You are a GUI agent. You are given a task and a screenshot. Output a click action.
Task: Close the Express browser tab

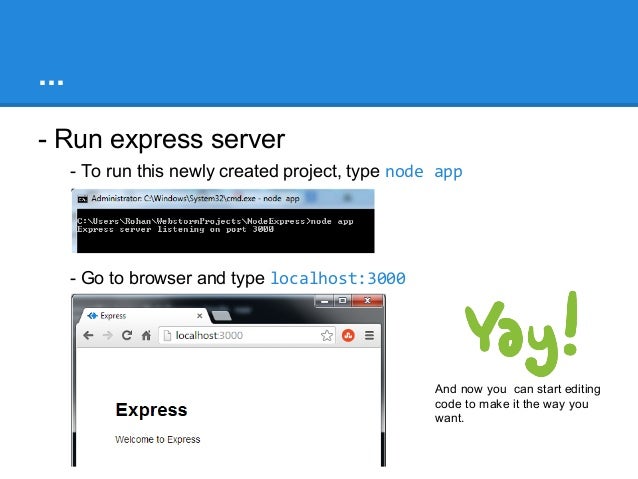click(x=199, y=316)
